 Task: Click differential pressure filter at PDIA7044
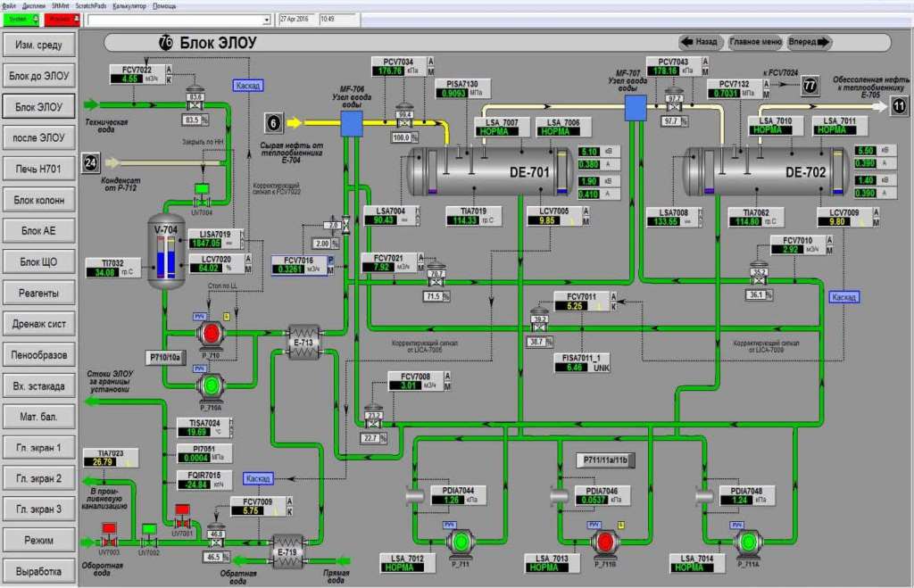pyautogui.click(x=415, y=496)
